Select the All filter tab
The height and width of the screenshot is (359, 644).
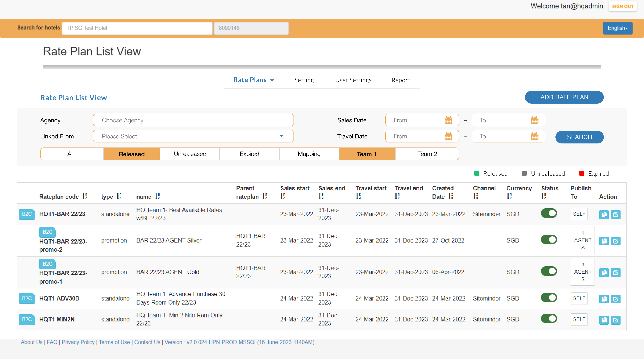[x=72, y=154]
